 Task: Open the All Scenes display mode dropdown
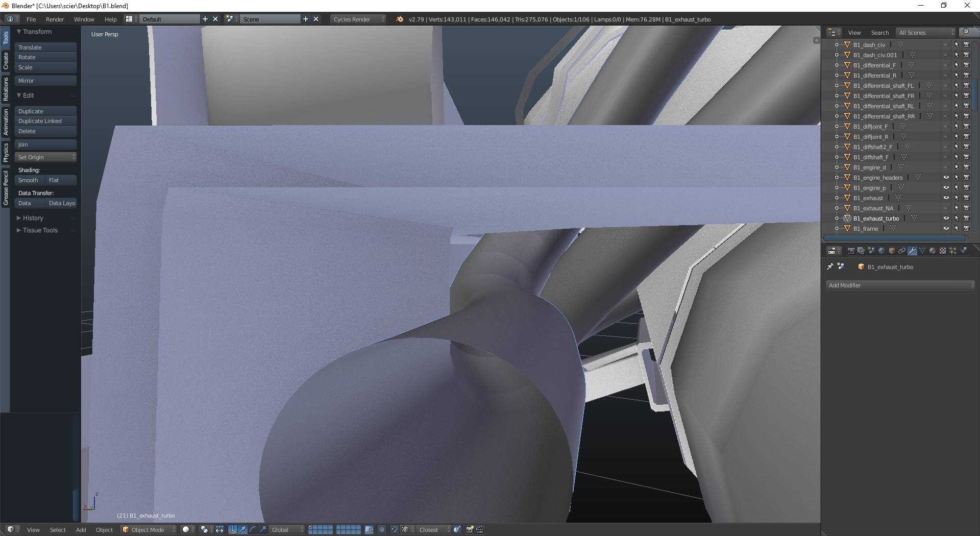925,32
